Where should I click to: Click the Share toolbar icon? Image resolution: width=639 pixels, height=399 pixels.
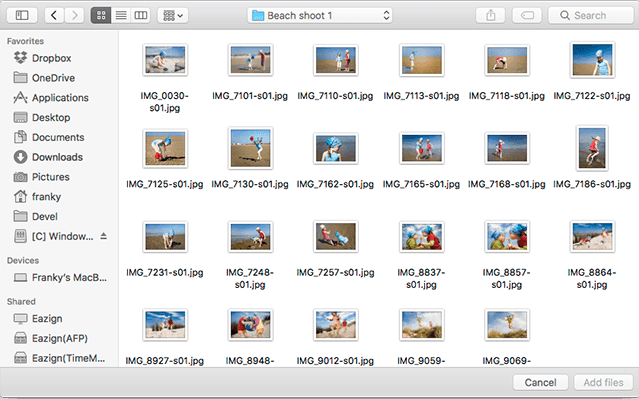tap(491, 15)
